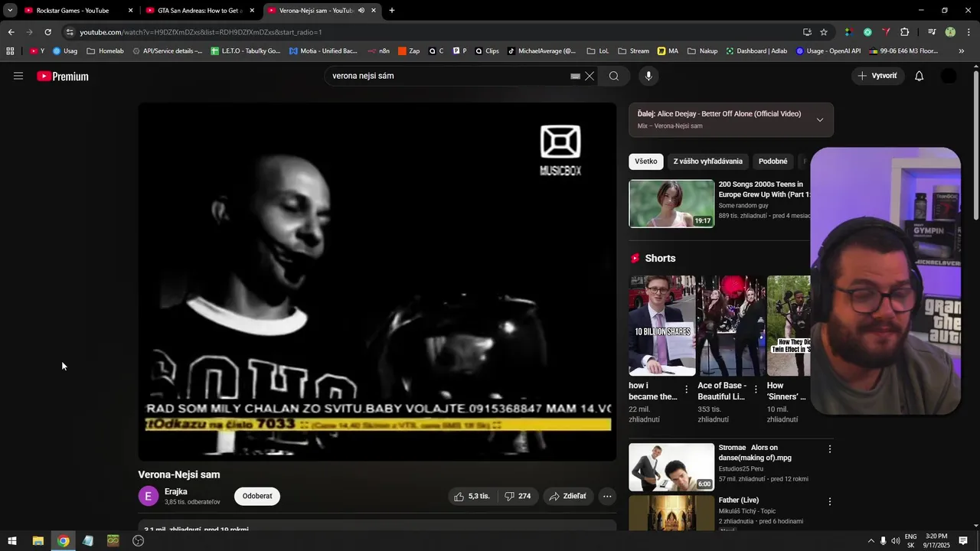Open the Usage - OpenAI API bookmark
This screenshot has height=551, width=980.
pyautogui.click(x=828, y=51)
